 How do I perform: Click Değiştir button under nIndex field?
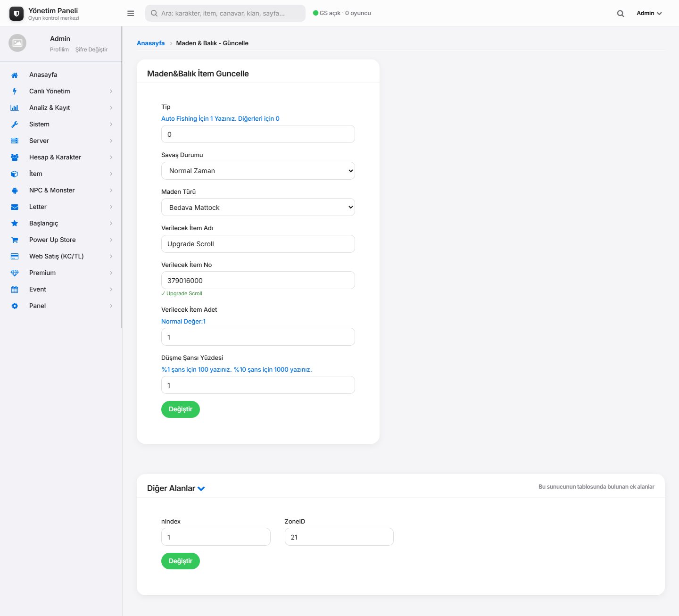click(181, 561)
